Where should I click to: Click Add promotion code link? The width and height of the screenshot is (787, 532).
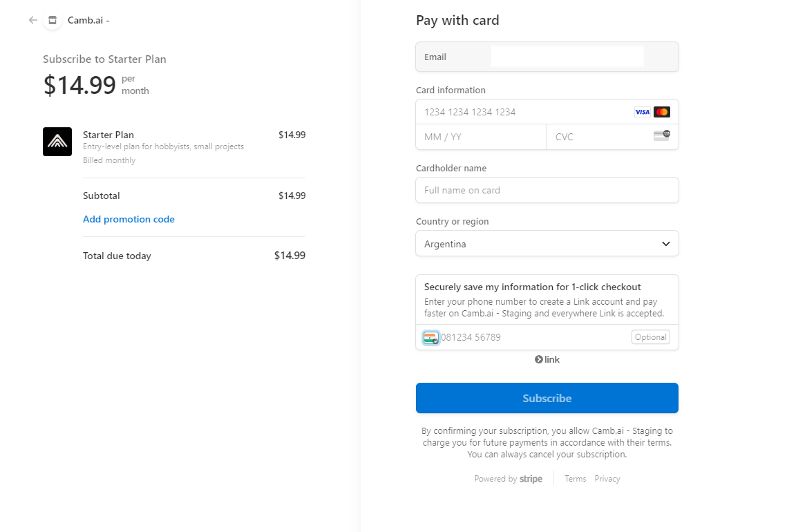click(x=129, y=219)
